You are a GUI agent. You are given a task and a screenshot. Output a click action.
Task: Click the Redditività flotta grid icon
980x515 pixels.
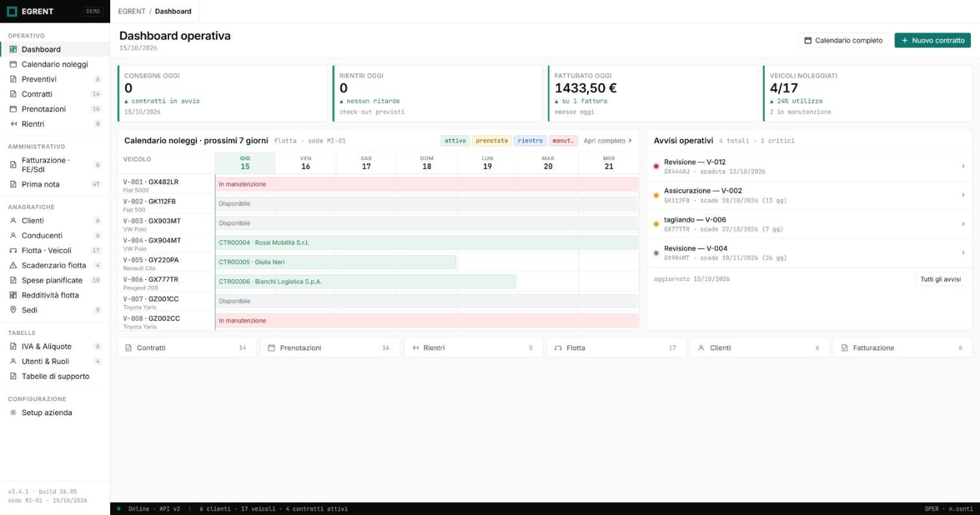[13, 295]
